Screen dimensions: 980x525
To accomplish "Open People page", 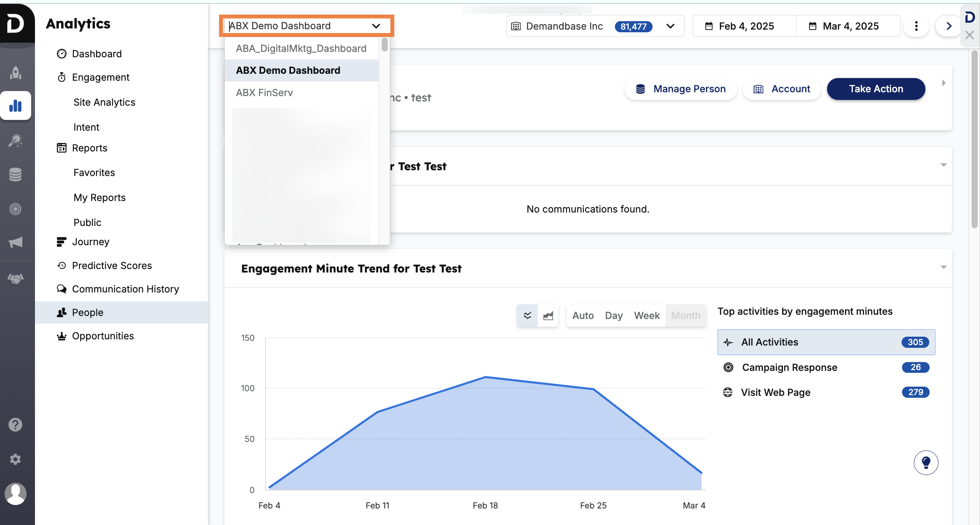I will 121,312.
